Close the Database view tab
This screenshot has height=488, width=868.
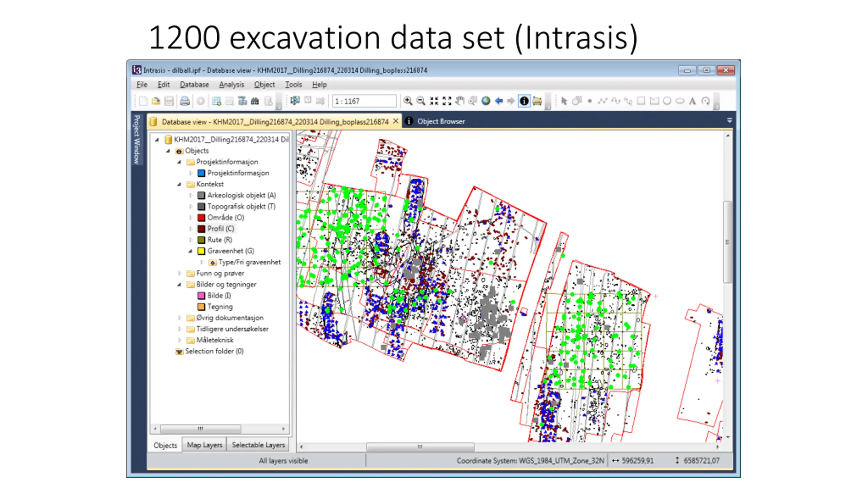coord(396,121)
